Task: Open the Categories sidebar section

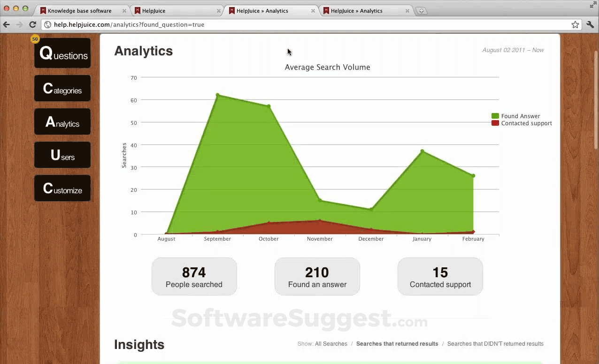Action: tap(62, 88)
